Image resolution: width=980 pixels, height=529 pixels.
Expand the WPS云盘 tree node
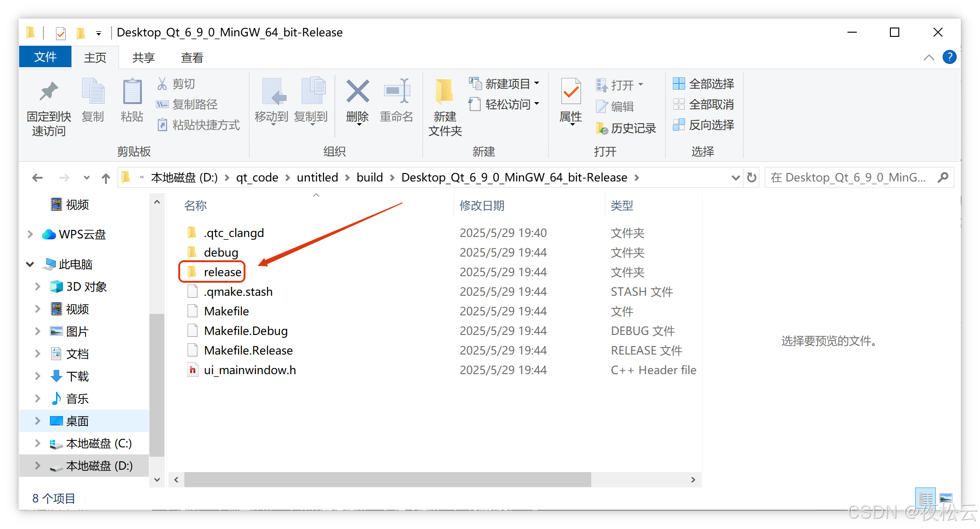30,234
